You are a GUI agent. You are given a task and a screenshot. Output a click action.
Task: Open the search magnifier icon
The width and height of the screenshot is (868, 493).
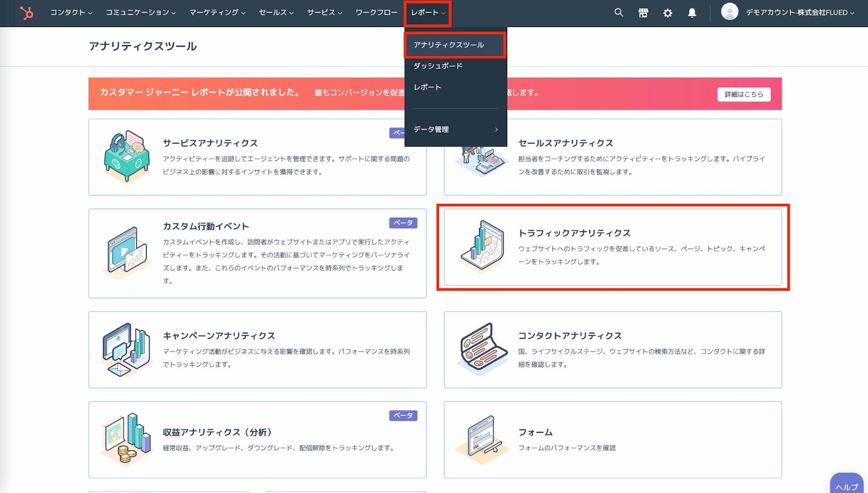(x=618, y=12)
